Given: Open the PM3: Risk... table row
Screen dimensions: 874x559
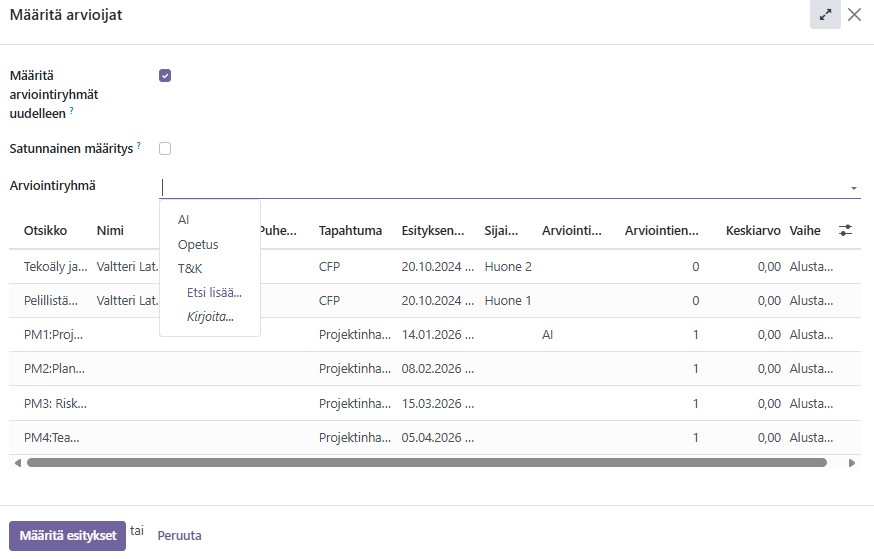Looking at the screenshot, I should pyautogui.click(x=55, y=403).
